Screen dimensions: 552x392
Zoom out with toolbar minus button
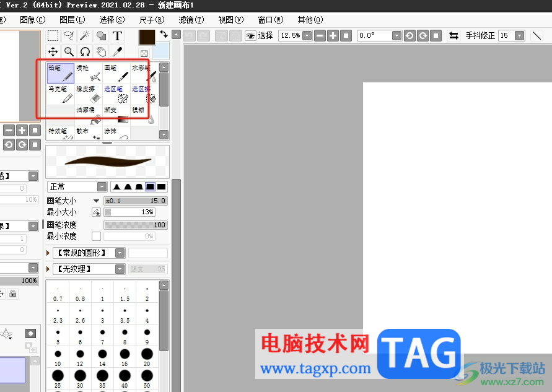(x=320, y=35)
